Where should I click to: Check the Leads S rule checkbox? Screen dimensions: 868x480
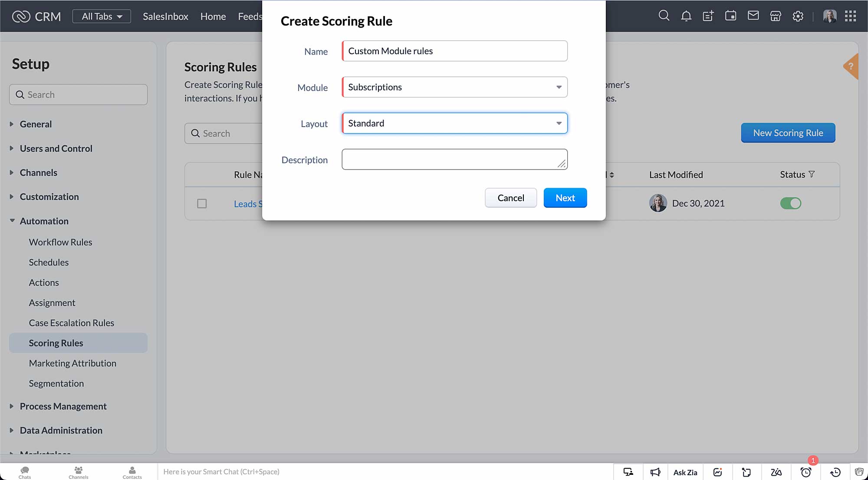click(202, 203)
